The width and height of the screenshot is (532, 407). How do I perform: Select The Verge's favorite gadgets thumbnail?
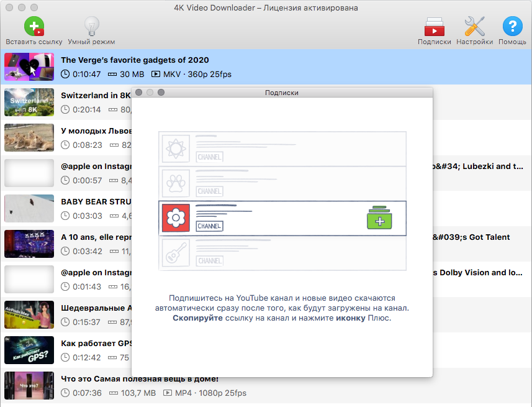(29, 66)
